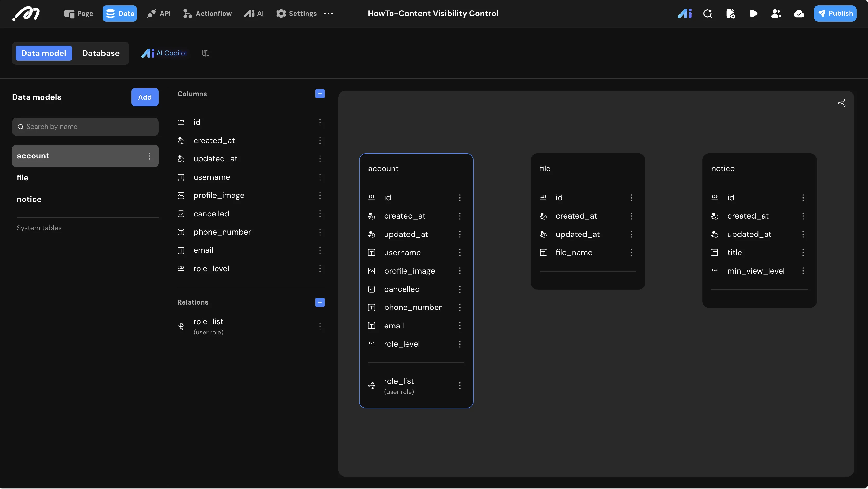The height and width of the screenshot is (489, 868).
Task: Open options for cancelled in Columns list
Action: (320, 214)
